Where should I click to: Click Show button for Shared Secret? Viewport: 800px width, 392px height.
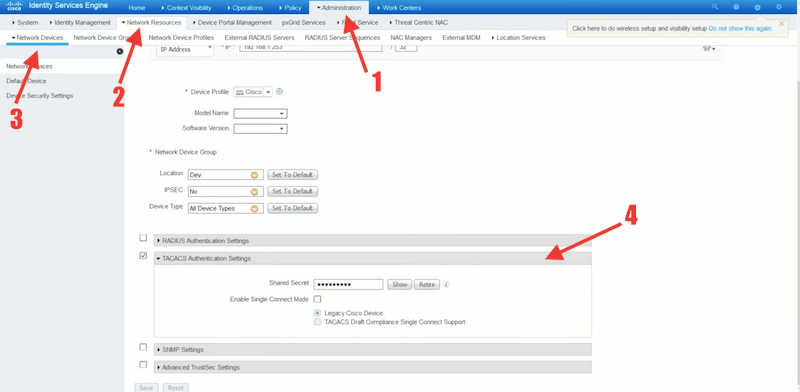399,285
